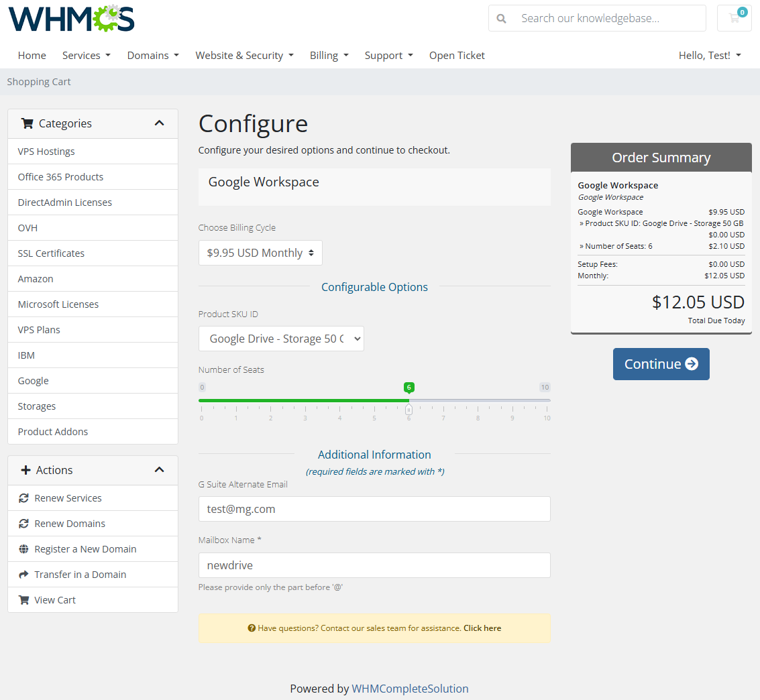Click the Number of Seats slider handle
This screenshot has width=760, height=700.
coord(409,408)
